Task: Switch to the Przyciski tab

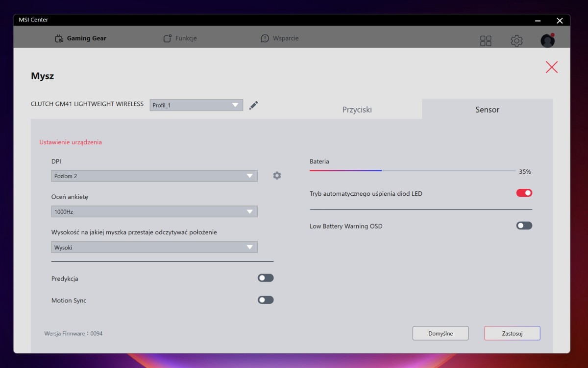Action: tap(357, 110)
